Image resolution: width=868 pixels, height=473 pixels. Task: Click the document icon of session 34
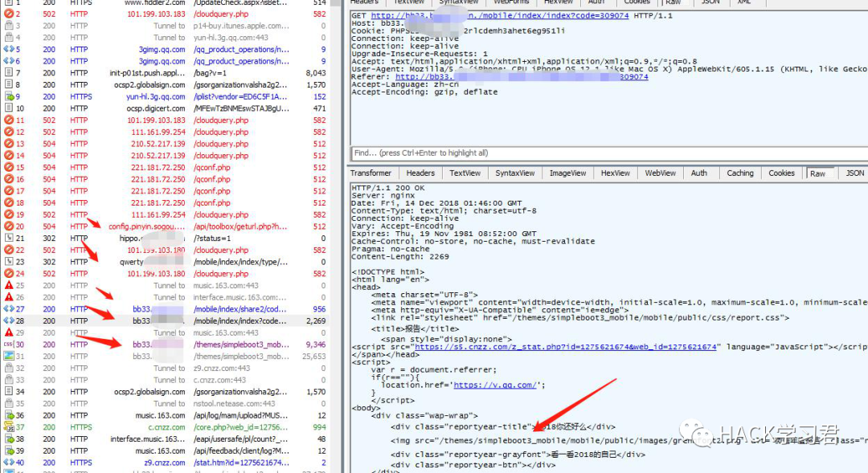9,392
